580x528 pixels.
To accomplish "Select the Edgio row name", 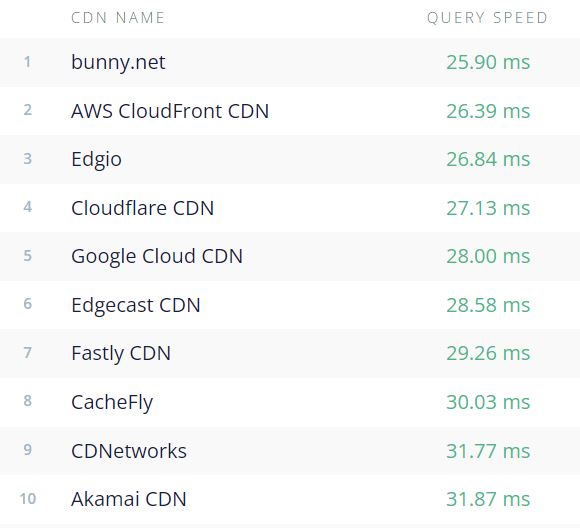I will click(96, 160).
